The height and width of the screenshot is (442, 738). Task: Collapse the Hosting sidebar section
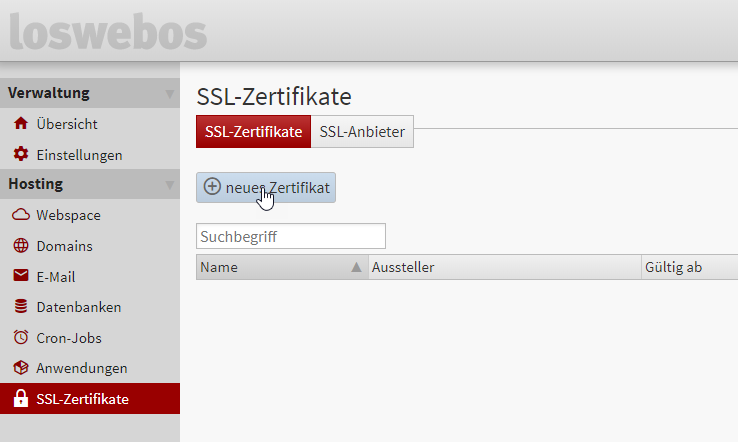[169, 185]
